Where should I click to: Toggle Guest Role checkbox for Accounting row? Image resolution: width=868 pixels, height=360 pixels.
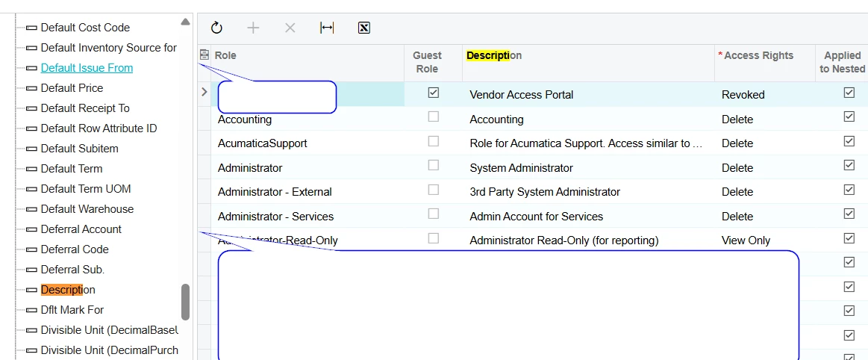pos(434,117)
